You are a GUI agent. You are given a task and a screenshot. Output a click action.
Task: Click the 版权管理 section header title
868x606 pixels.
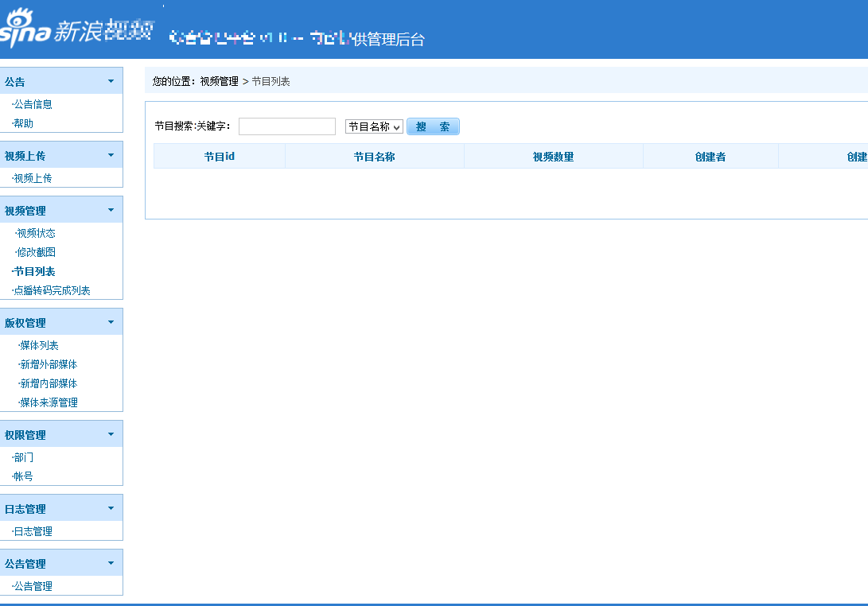point(25,323)
